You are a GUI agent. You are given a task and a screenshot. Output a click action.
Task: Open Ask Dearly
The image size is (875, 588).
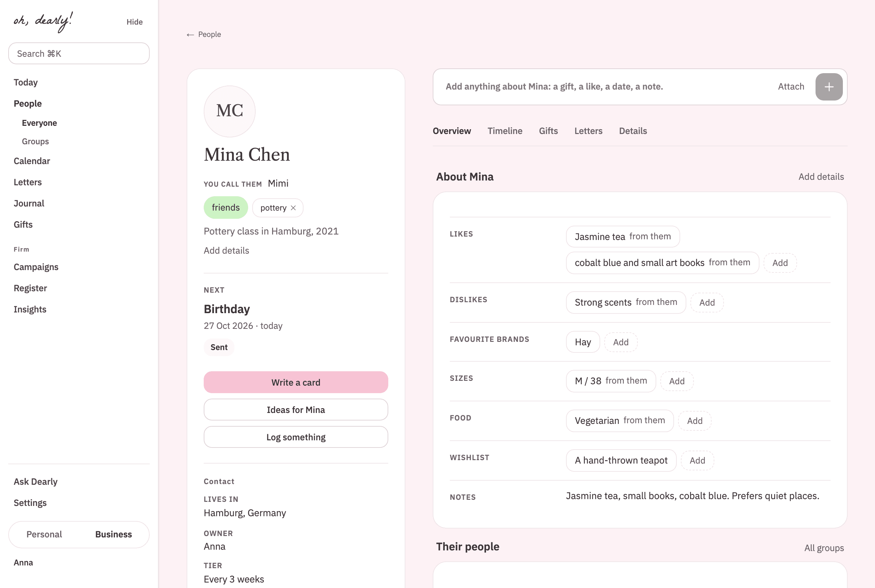pos(36,481)
